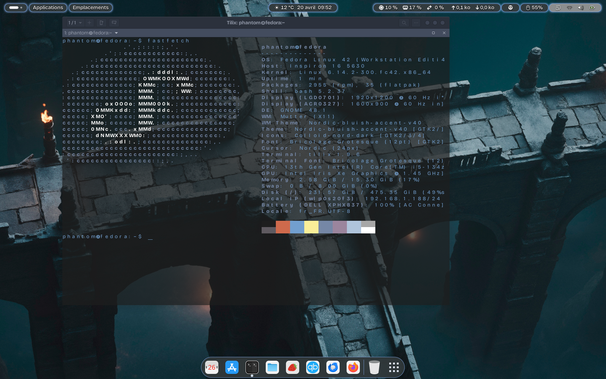Click the 'Terminal Font: Bricolage Grotesque' line

[x=353, y=161]
